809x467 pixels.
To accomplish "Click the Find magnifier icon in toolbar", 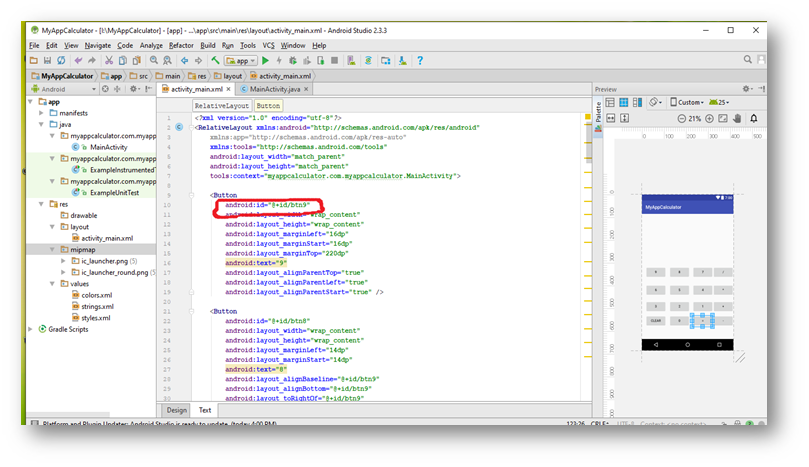I will (154, 60).
